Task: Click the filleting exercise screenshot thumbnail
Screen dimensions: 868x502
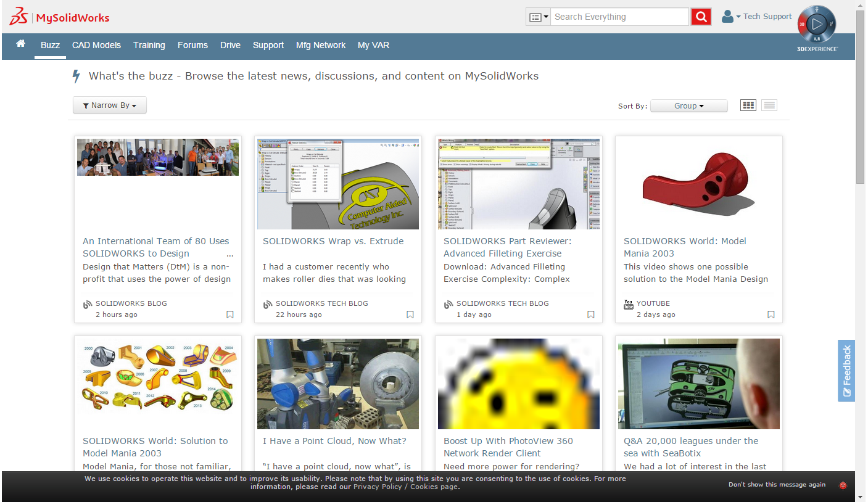Action: 519,184
